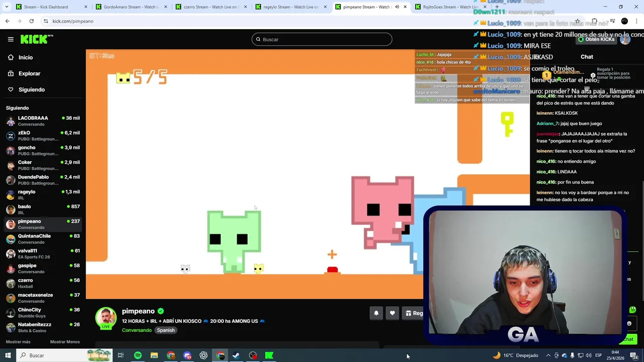Open goncho channel from following list

[x=43, y=150]
